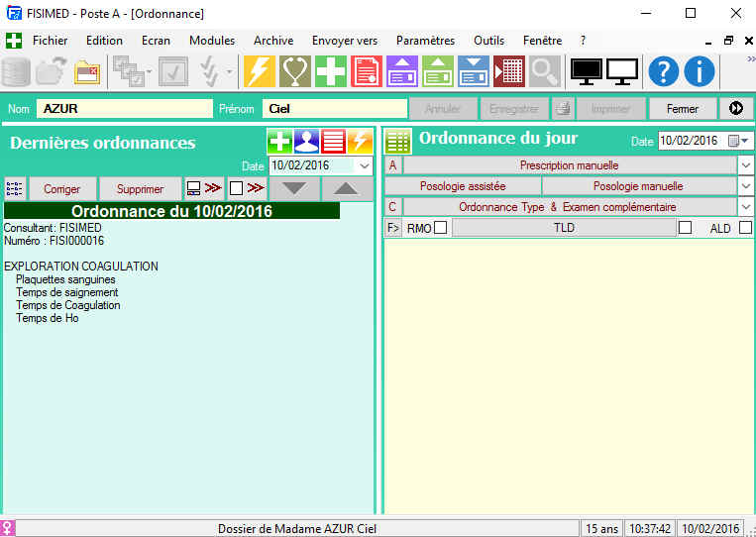Open the Modules menu

[212, 41]
